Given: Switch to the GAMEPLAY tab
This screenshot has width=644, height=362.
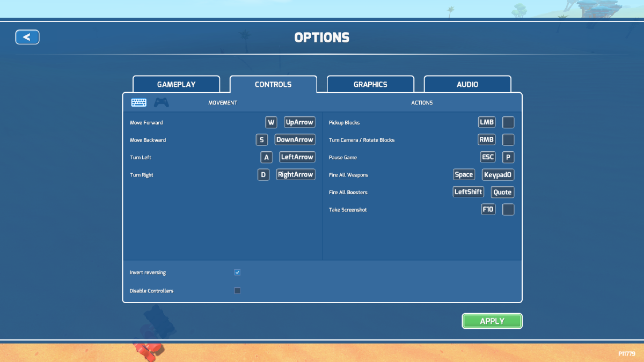Looking at the screenshot, I should pyautogui.click(x=176, y=84).
